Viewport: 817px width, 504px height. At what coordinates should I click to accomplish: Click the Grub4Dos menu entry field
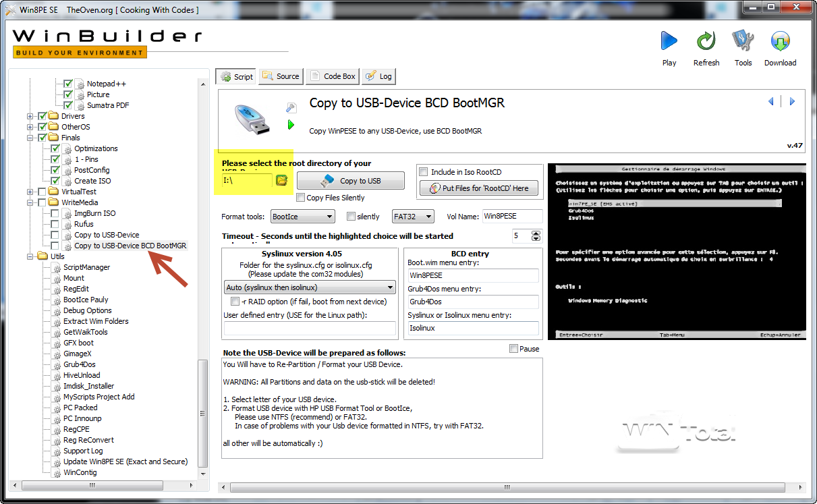(x=473, y=302)
